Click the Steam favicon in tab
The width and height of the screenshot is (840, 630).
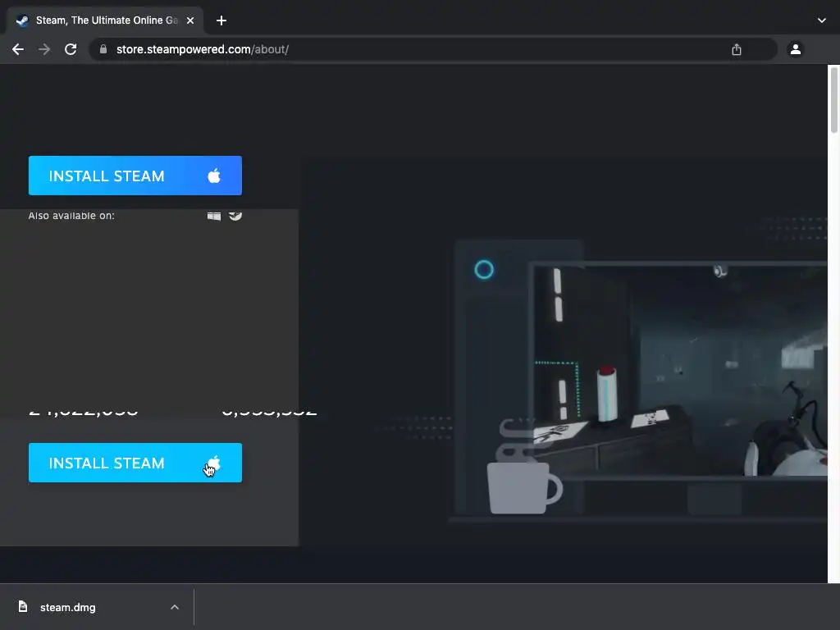22,21
